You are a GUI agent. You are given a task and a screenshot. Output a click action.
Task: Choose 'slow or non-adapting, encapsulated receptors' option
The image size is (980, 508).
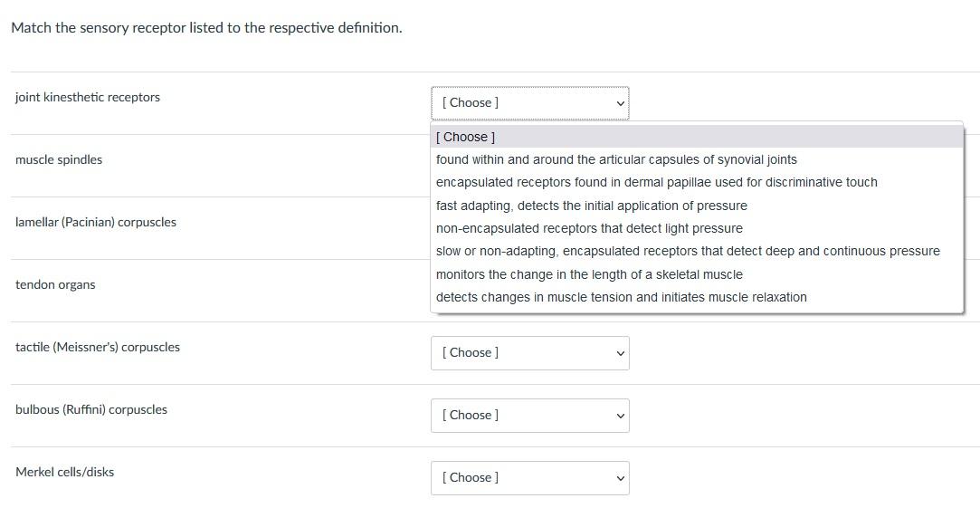tap(688, 251)
